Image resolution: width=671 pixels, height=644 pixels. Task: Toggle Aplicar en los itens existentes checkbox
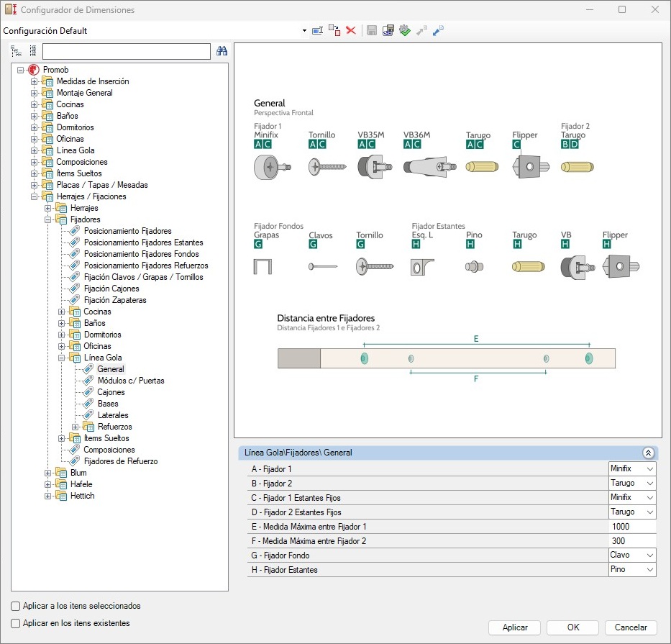(x=17, y=623)
